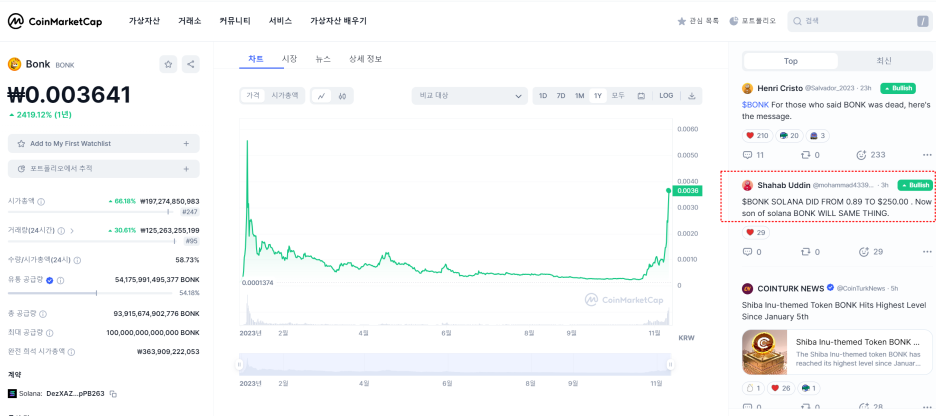Open Henri Cristo's avatar
Viewport: 936px width, 416px height.
point(747,88)
